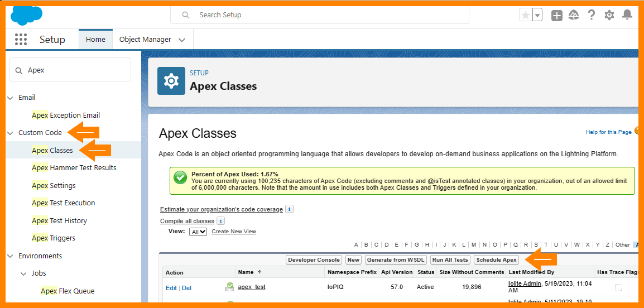644x308 pixels.
Task: Click info icon beside Compile all classes
Action: tap(220, 221)
